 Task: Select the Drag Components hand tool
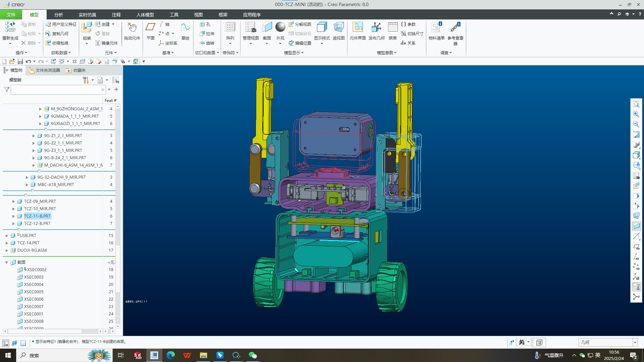coord(132,27)
